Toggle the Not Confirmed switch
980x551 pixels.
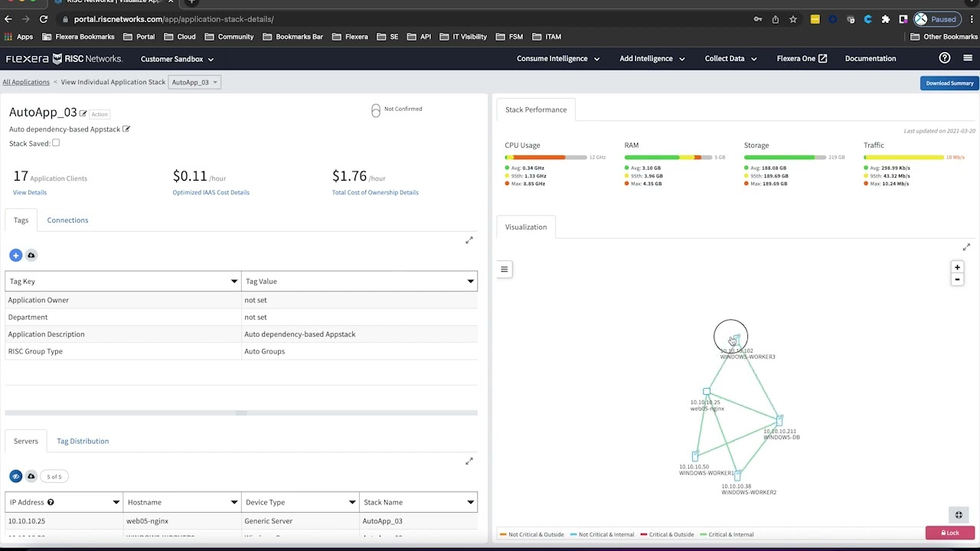(376, 111)
